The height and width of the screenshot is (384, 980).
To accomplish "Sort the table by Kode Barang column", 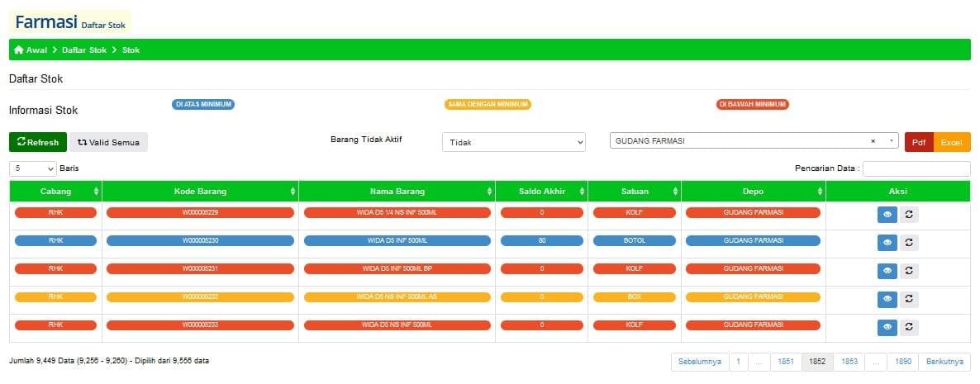I will 200,192.
